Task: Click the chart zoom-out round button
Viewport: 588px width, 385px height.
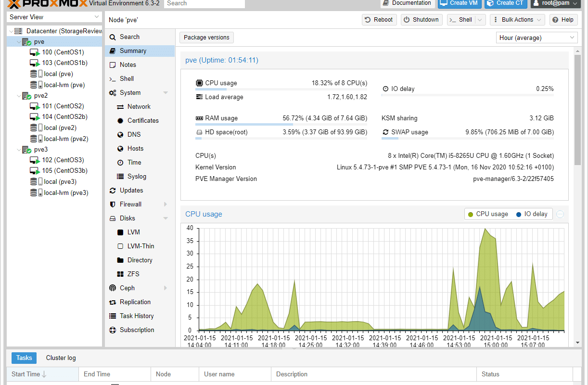Action: [560, 214]
